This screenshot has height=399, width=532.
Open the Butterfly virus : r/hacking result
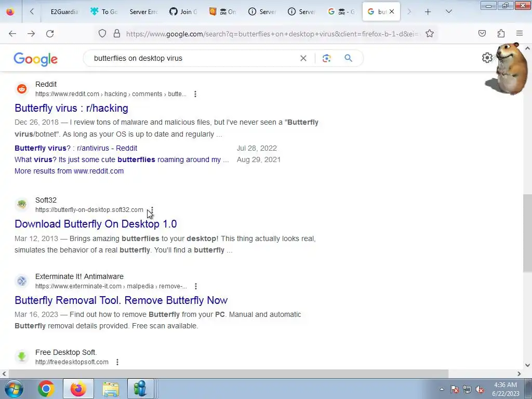(71, 108)
